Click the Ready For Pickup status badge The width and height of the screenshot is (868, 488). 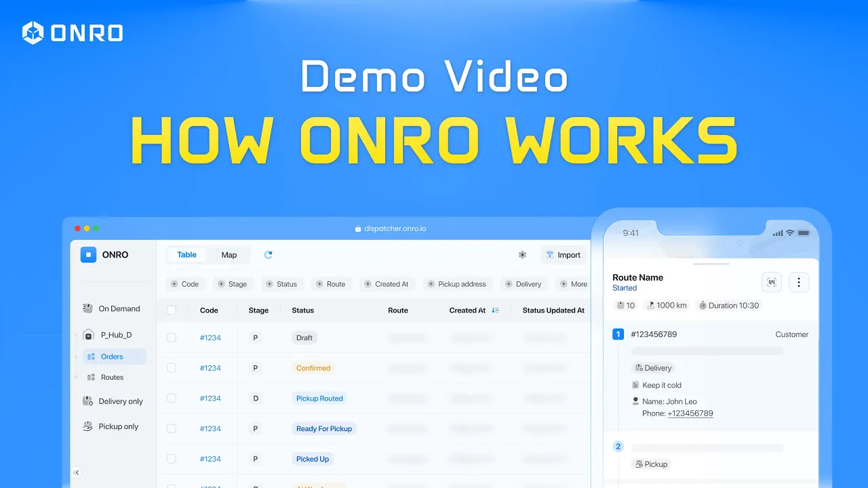coord(324,428)
